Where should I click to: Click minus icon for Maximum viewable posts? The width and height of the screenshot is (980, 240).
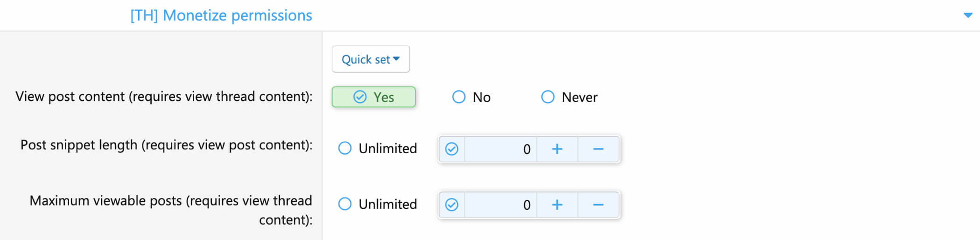click(598, 205)
